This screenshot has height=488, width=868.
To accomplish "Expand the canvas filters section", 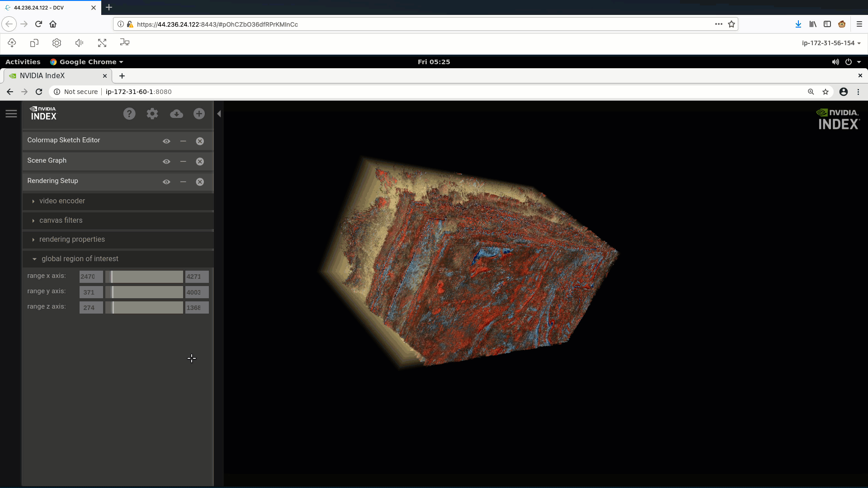I will [61, 221].
